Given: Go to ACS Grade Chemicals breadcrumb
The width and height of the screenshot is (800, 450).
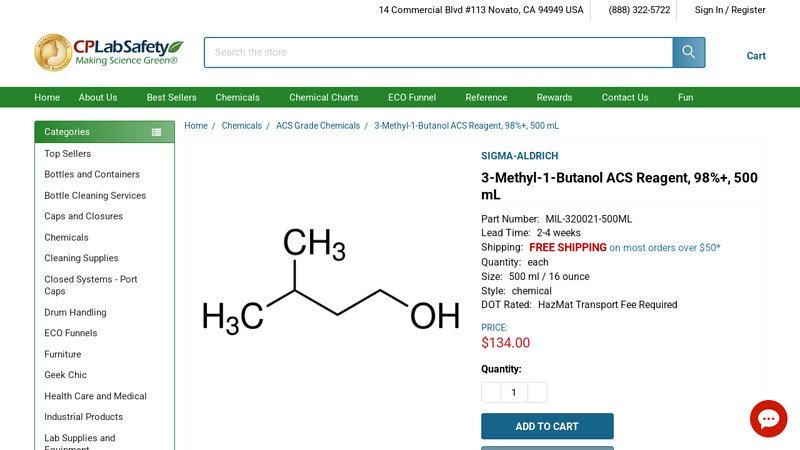Looking at the screenshot, I should pyautogui.click(x=317, y=126).
